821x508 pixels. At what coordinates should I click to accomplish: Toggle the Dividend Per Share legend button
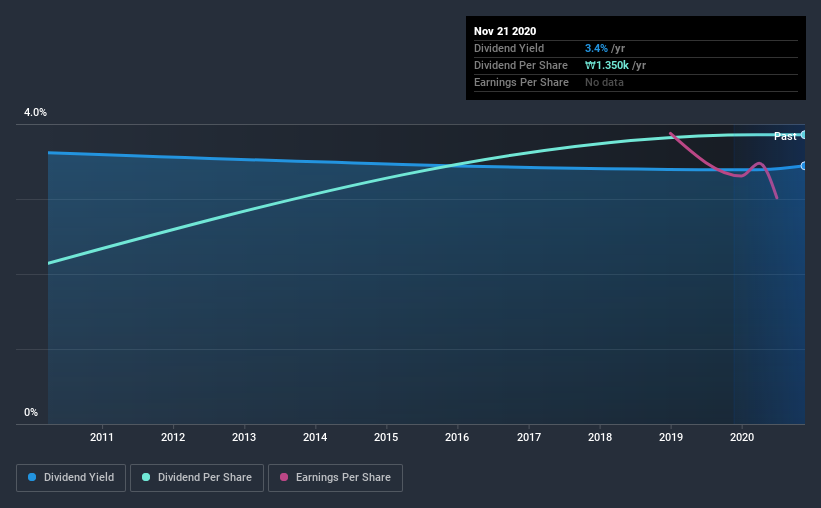point(197,478)
